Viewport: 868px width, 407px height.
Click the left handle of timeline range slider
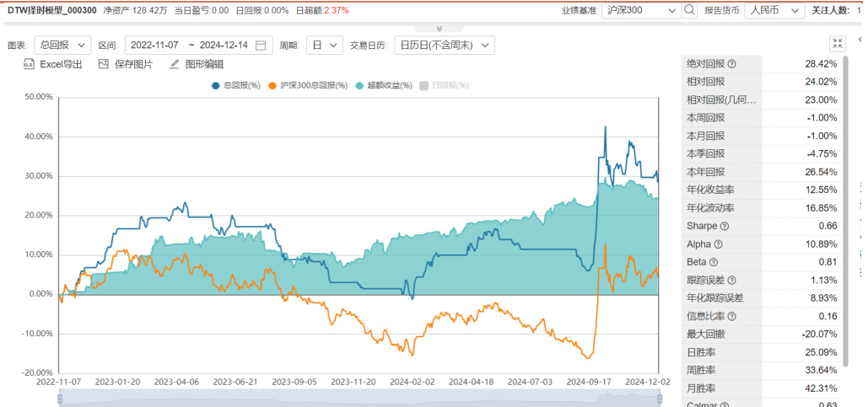pos(61,397)
